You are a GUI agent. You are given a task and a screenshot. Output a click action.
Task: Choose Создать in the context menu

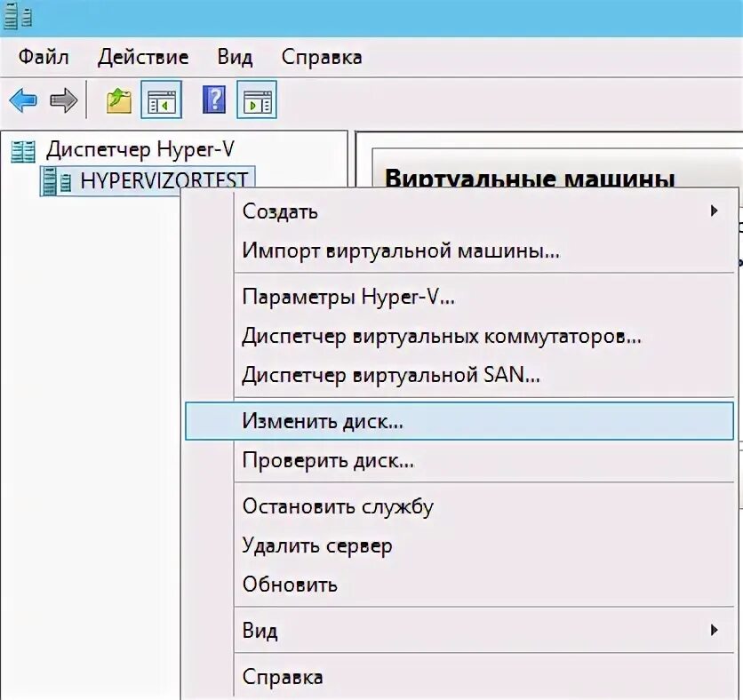459,211
